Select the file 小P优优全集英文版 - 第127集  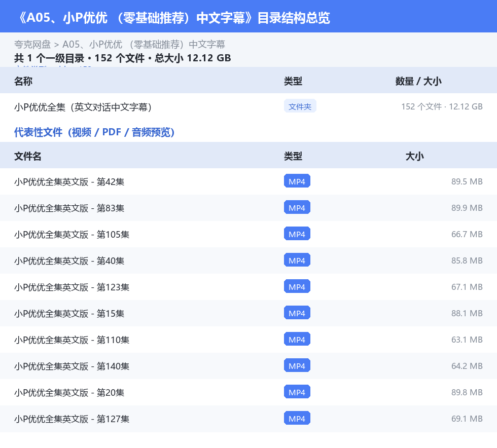pyautogui.click(x=72, y=419)
